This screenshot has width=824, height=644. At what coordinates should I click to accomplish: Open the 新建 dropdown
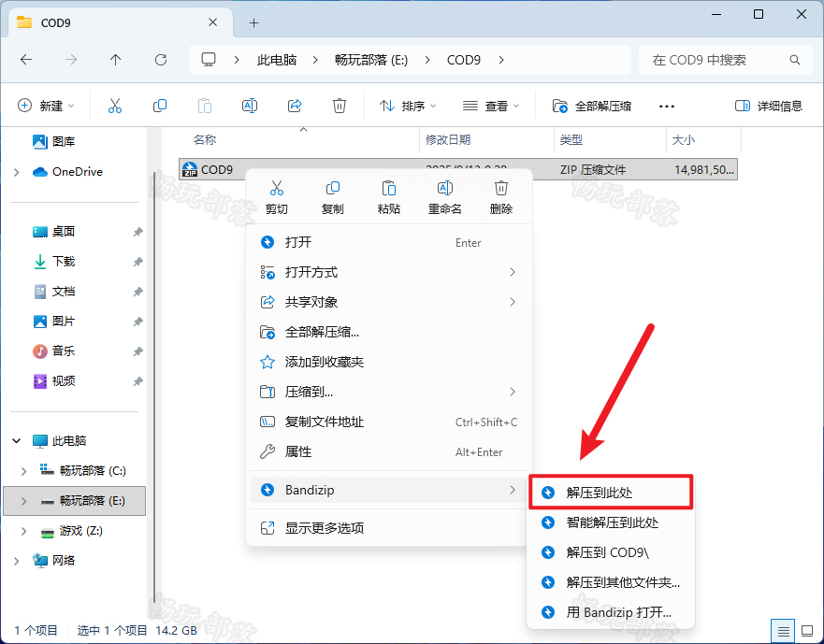pyautogui.click(x=46, y=106)
